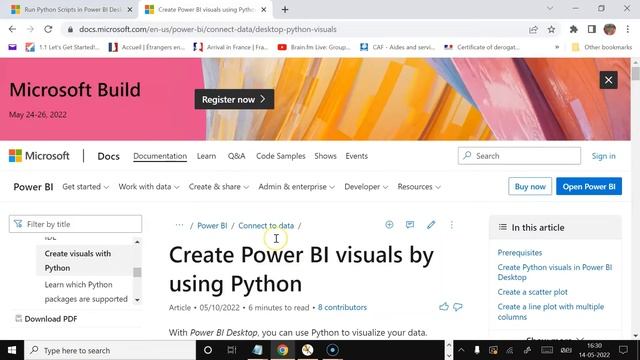Click the Microsoft logo
The width and height of the screenshot is (640, 360).
tap(39, 156)
